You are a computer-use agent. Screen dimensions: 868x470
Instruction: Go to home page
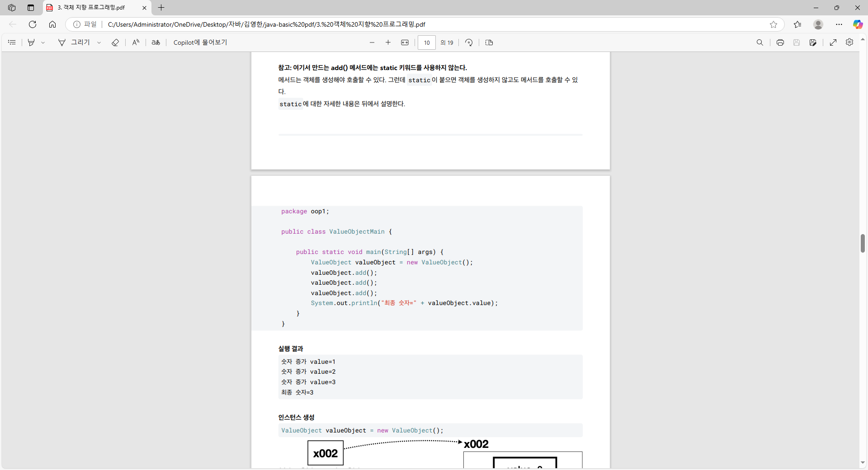(x=52, y=24)
